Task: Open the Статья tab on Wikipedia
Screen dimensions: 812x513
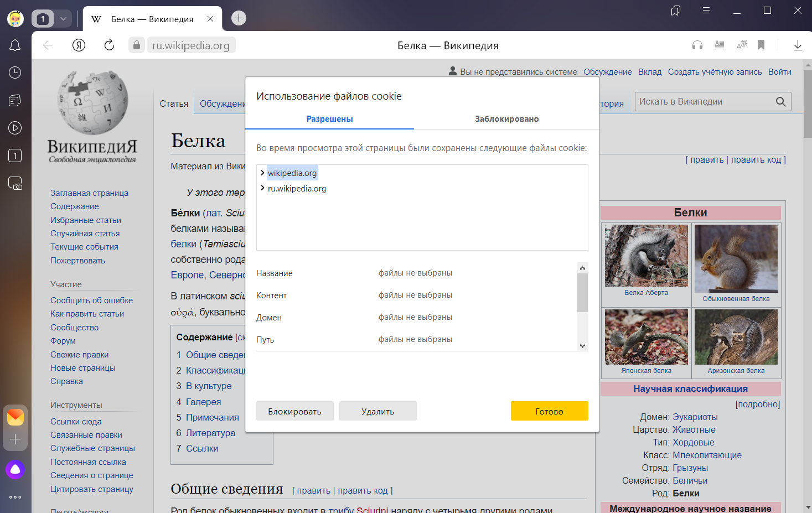Action: 174,103
